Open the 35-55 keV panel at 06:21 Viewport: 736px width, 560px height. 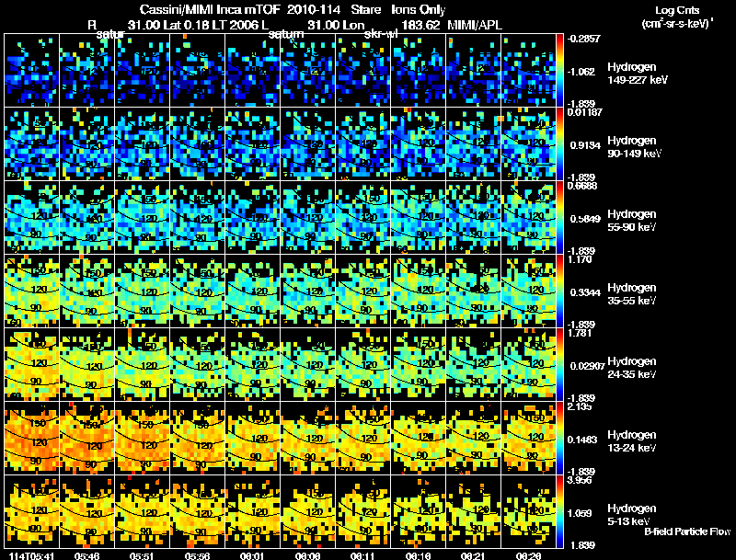(473, 291)
